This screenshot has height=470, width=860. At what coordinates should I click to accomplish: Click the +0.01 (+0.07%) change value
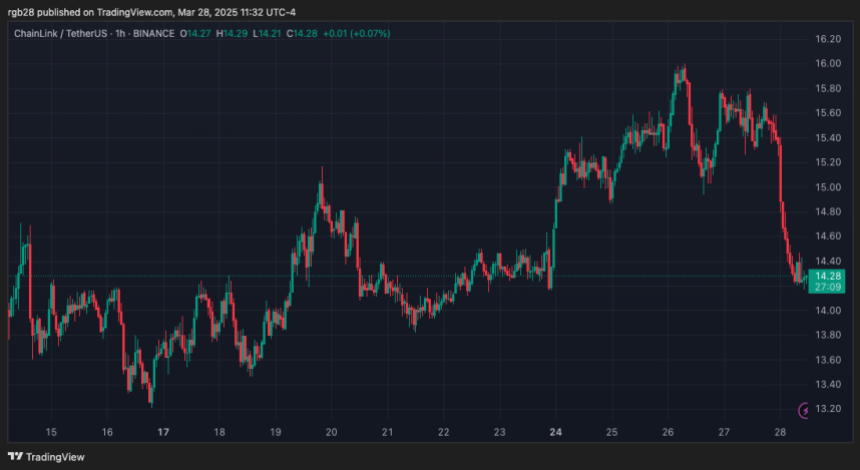pos(356,33)
